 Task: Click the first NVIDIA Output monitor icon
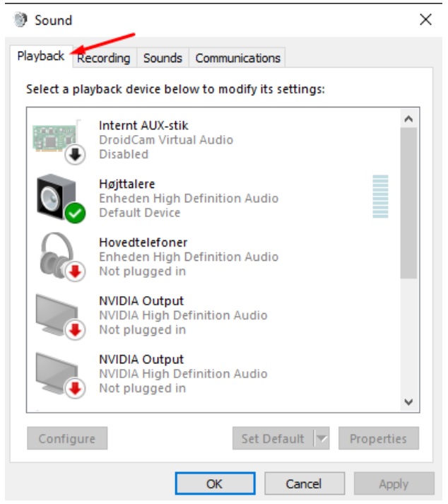60,317
